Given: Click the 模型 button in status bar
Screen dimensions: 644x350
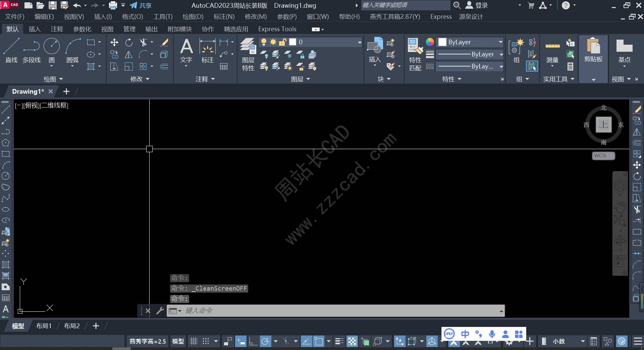Looking at the screenshot, I should tap(178, 342).
